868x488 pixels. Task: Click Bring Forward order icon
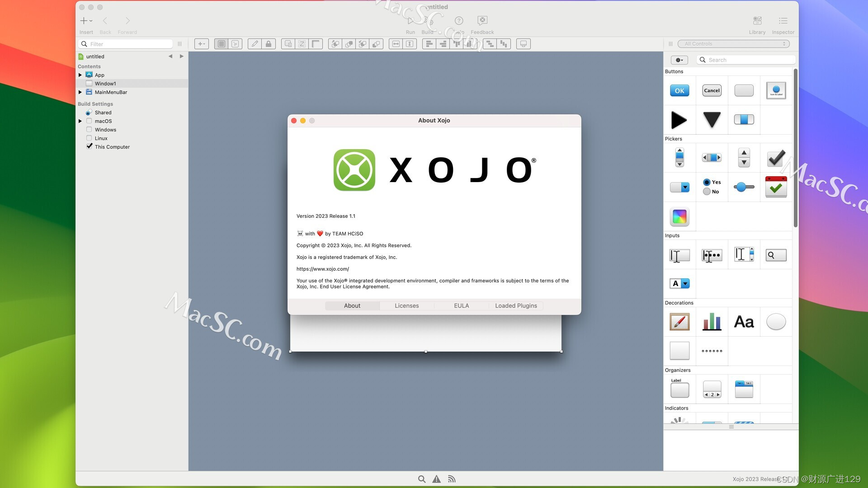pos(335,44)
